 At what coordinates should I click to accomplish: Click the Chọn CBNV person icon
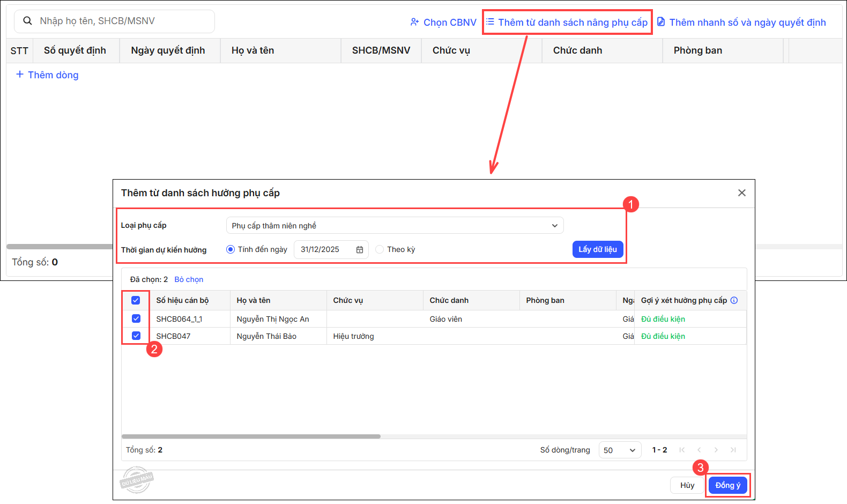(x=414, y=22)
